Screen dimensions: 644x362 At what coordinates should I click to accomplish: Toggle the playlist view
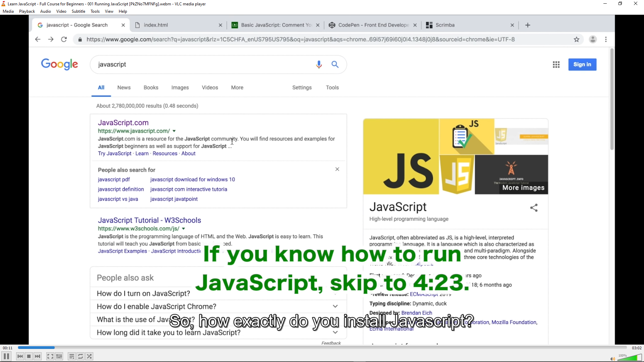tap(71, 356)
